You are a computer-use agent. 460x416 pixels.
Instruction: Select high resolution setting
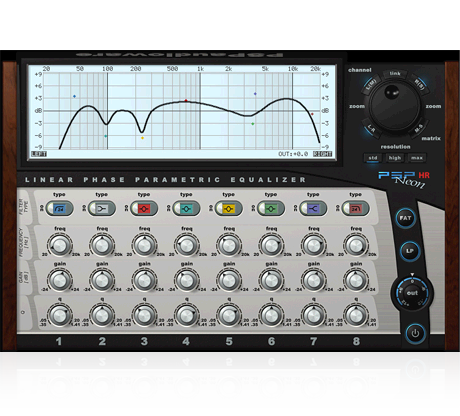point(395,158)
